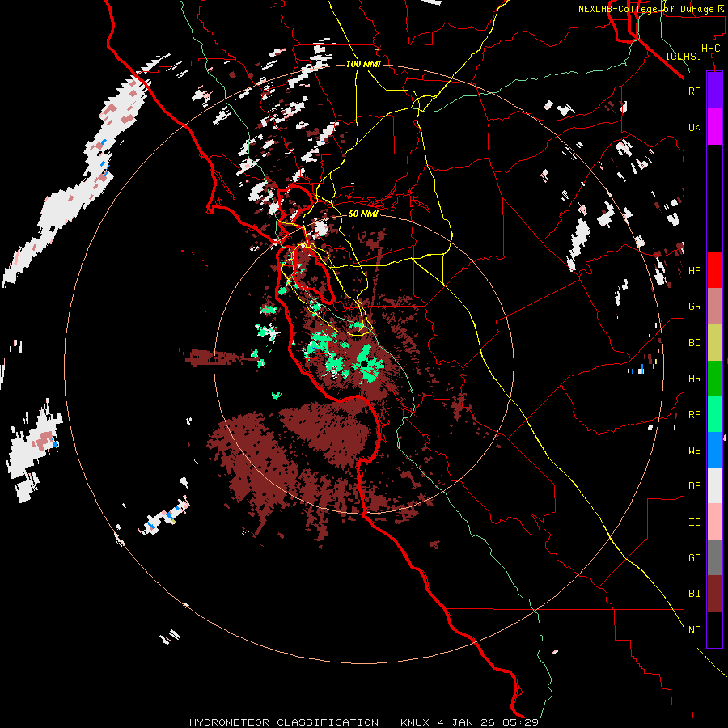
Task: Click the magenta UK color swatch
Action: [714, 127]
